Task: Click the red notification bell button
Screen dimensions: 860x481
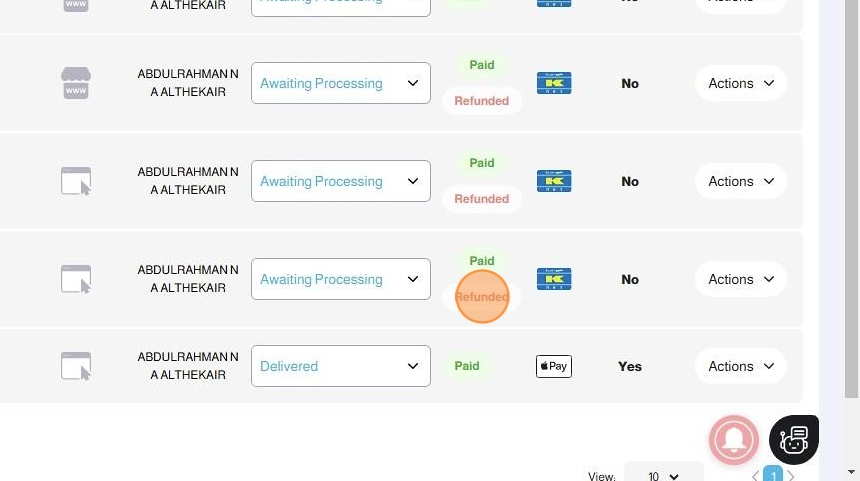Action: tap(734, 439)
